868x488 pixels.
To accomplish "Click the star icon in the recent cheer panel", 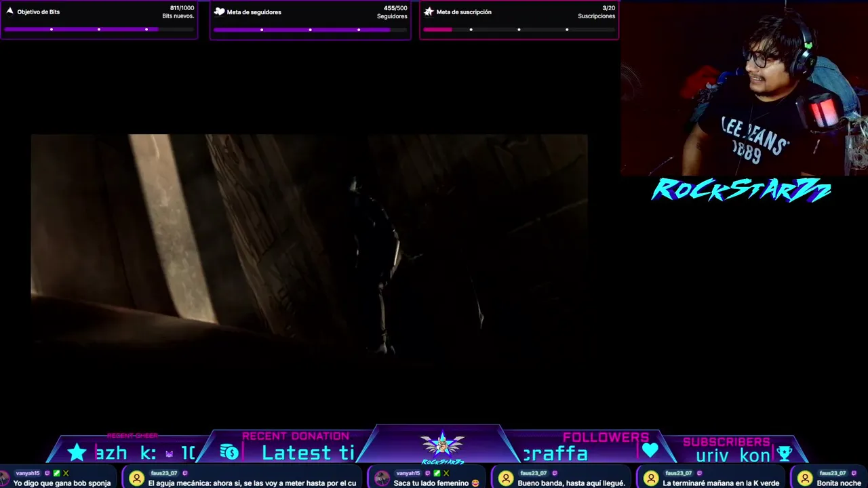I will tap(77, 452).
